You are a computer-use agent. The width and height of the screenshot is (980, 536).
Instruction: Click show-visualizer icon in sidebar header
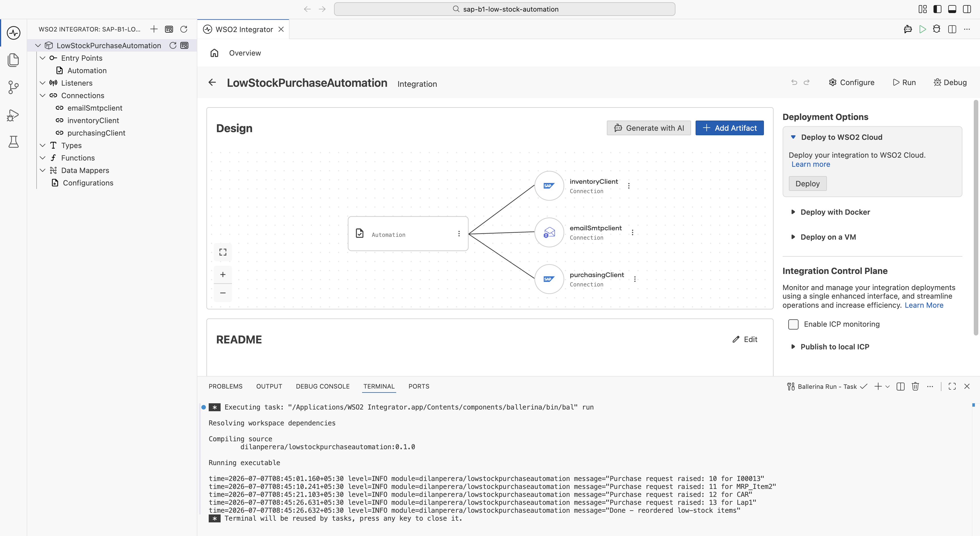coord(169,29)
